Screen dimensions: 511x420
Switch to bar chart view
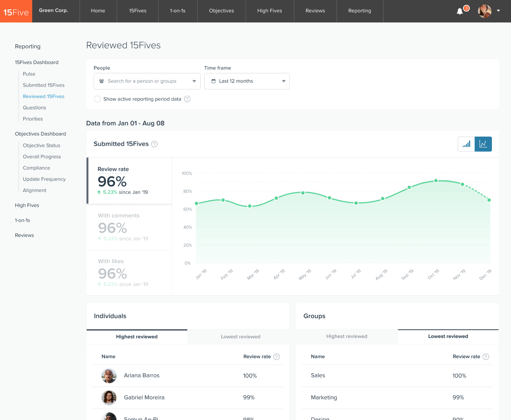pos(466,144)
